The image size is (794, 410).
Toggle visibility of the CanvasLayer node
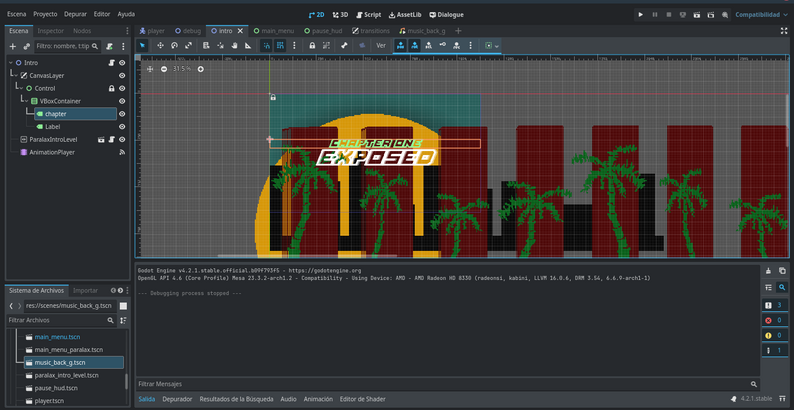(x=122, y=75)
